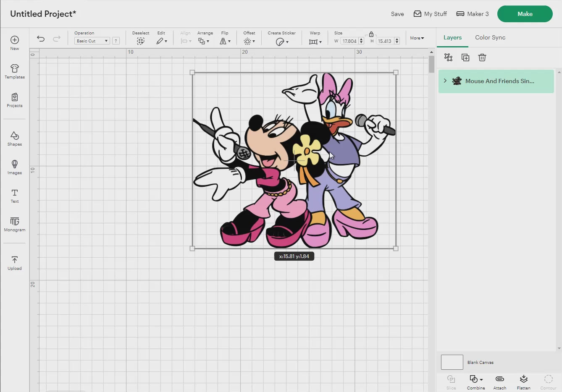The height and width of the screenshot is (392, 562).
Task: Click the Deselect icon
Action: [x=141, y=41]
